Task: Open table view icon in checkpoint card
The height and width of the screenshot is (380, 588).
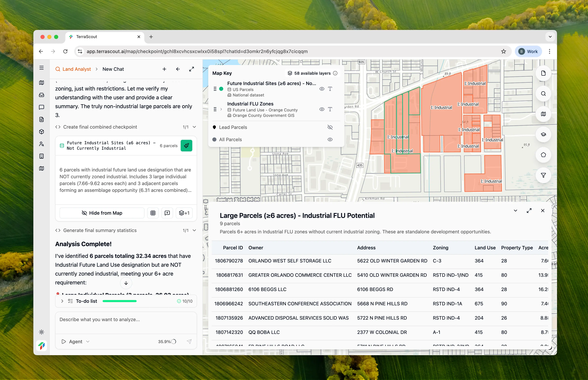Action: tap(153, 213)
